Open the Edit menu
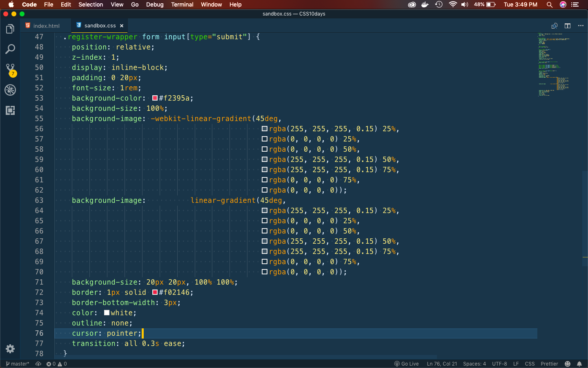588x368 pixels. [66, 4]
